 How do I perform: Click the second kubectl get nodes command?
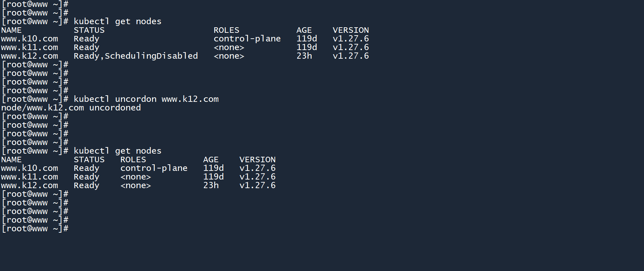coord(117,151)
